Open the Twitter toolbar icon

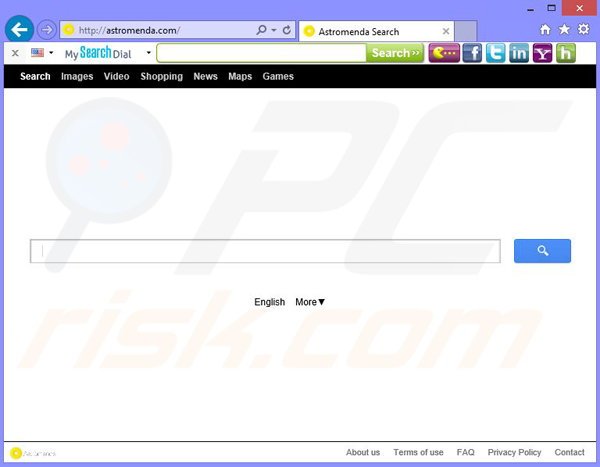pos(496,53)
